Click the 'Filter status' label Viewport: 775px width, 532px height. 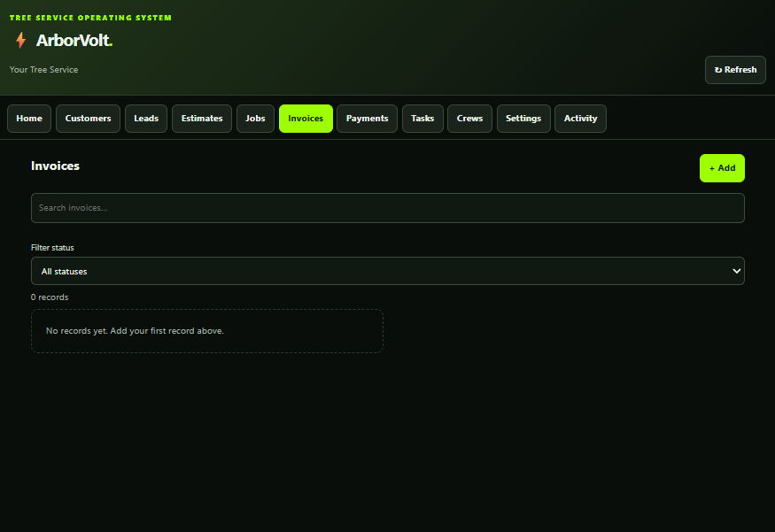(52, 248)
